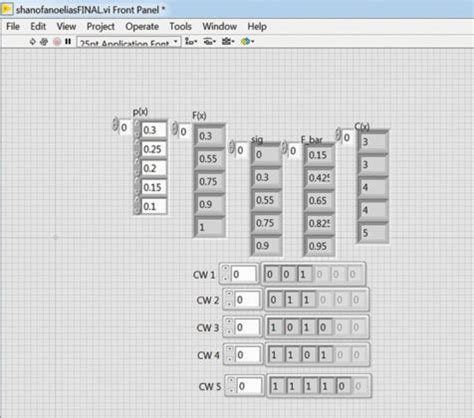Click the Run Continuously toolbar button
Viewport: 474px width, 418px height.
coord(44,42)
